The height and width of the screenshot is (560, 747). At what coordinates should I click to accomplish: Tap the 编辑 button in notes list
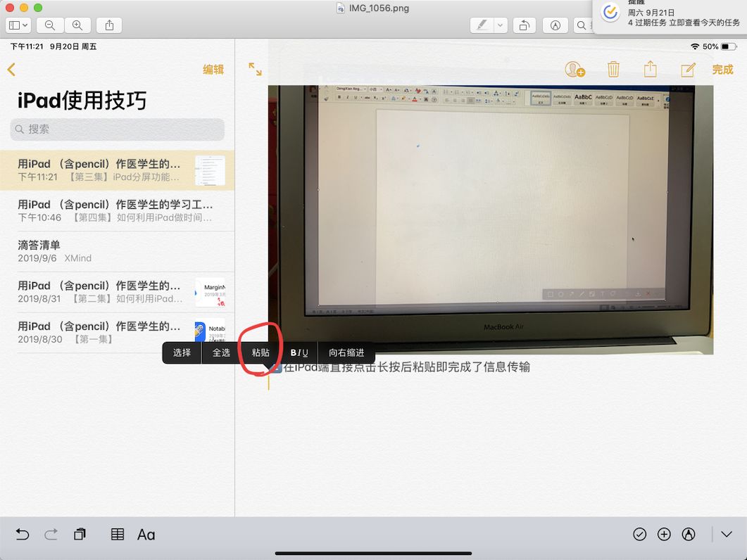[213, 70]
